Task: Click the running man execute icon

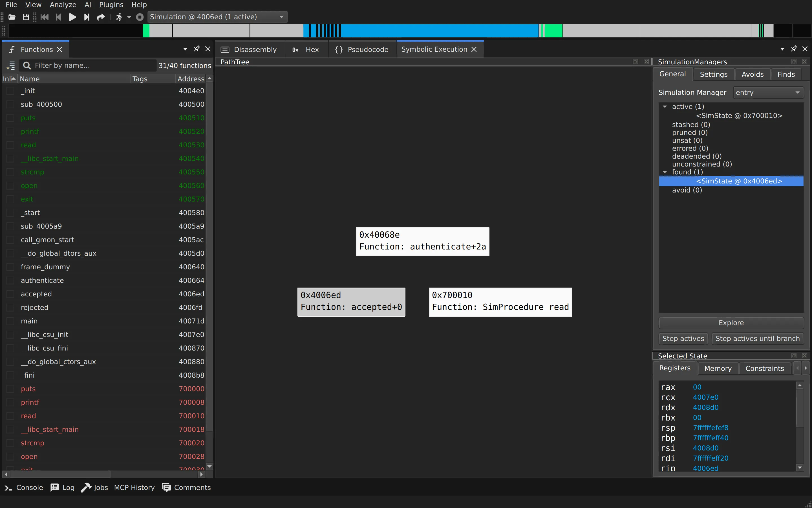Action: [119, 17]
